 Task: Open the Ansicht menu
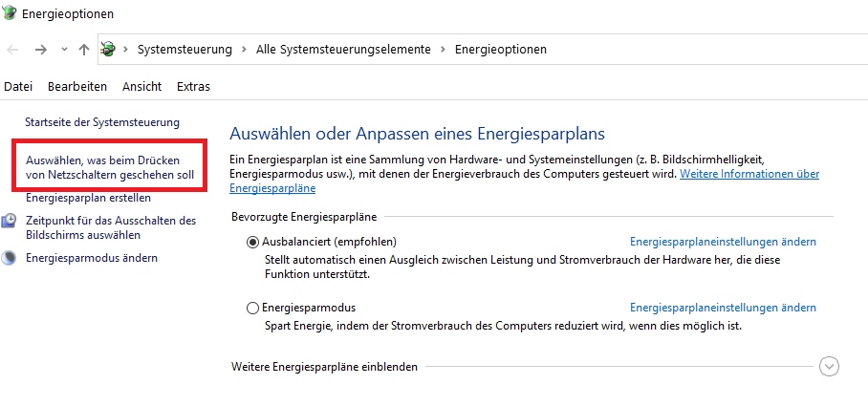(141, 87)
